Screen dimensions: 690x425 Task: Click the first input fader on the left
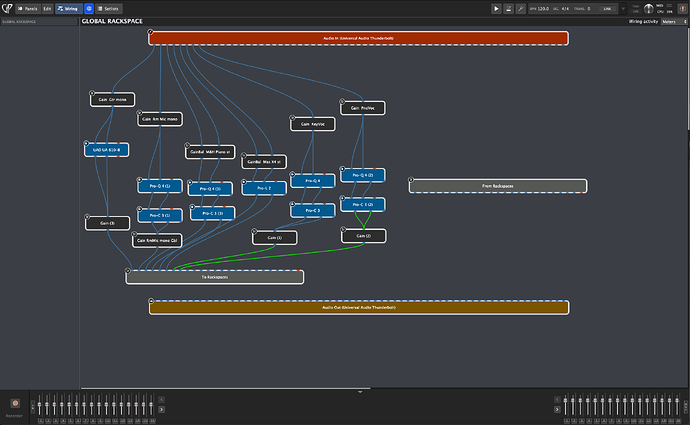pos(40,405)
